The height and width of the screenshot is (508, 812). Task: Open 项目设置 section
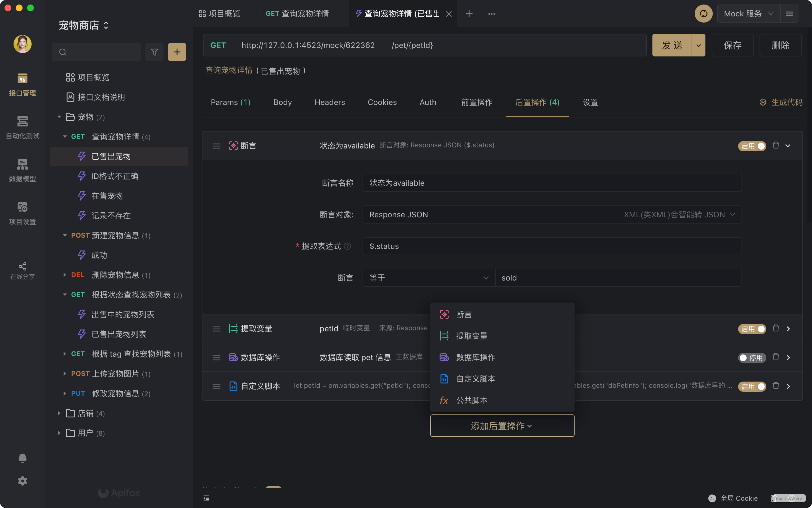point(22,214)
